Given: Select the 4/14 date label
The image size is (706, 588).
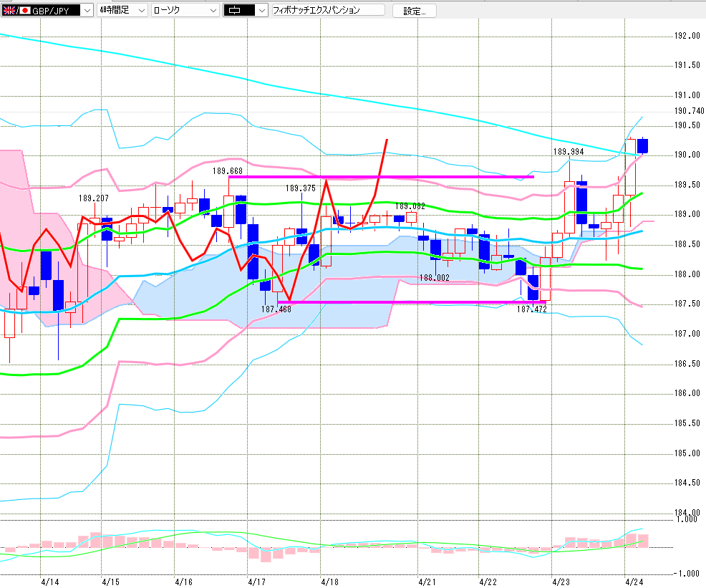Looking at the screenshot, I should 49,582.
